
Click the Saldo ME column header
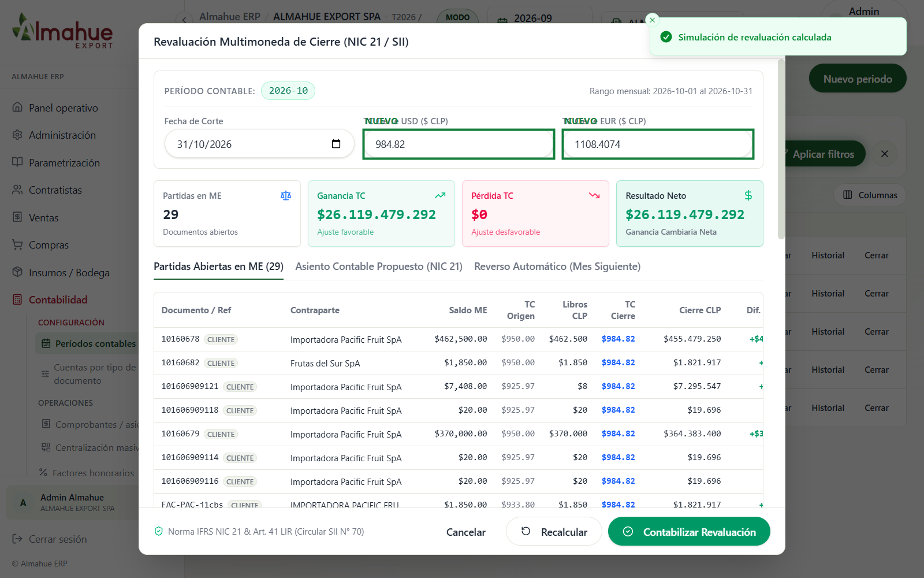coord(468,310)
